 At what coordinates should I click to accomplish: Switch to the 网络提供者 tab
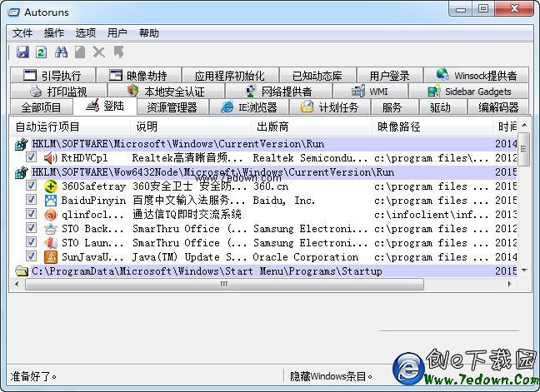[x=278, y=92]
